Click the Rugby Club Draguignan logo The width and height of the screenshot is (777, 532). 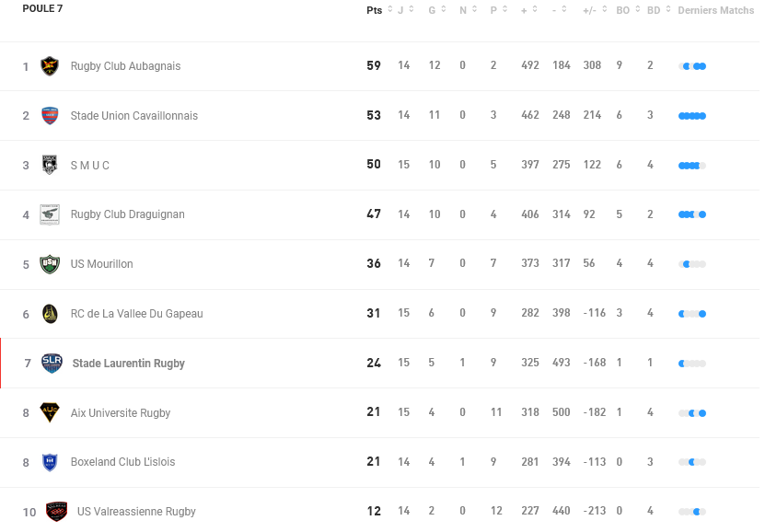(50, 214)
